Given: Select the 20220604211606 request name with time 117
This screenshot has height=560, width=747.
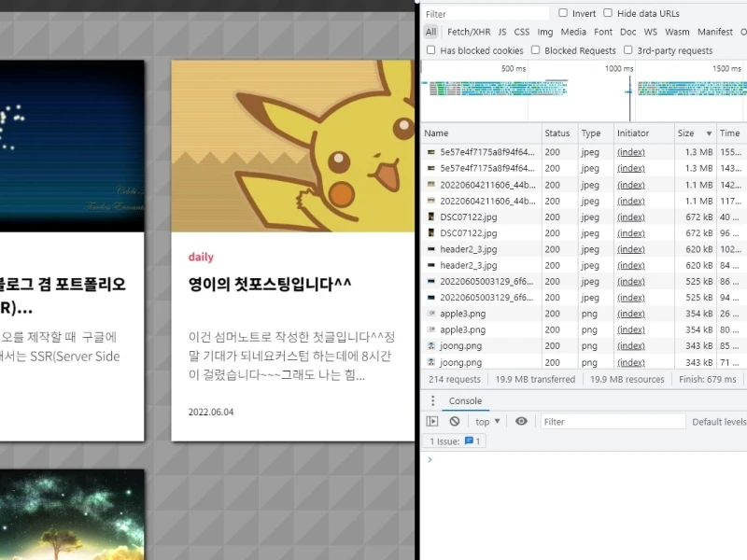Looking at the screenshot, I should (x=487, y=201).
